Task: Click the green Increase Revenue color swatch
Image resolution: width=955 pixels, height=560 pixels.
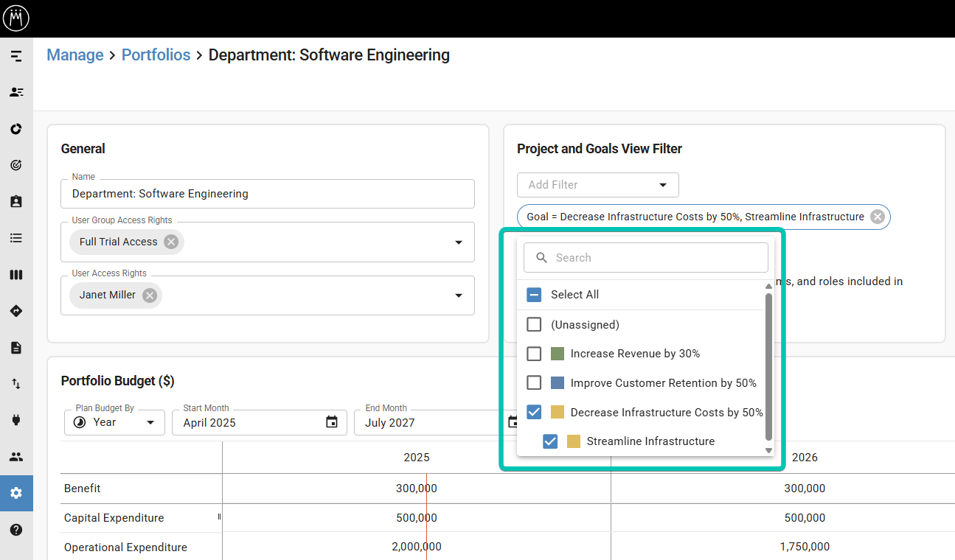Action: [558, 354]
